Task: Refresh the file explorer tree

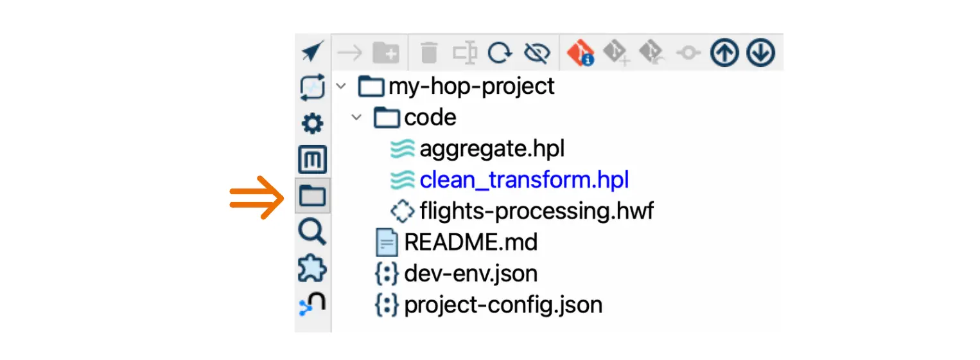Action: [x=500, y=53]
